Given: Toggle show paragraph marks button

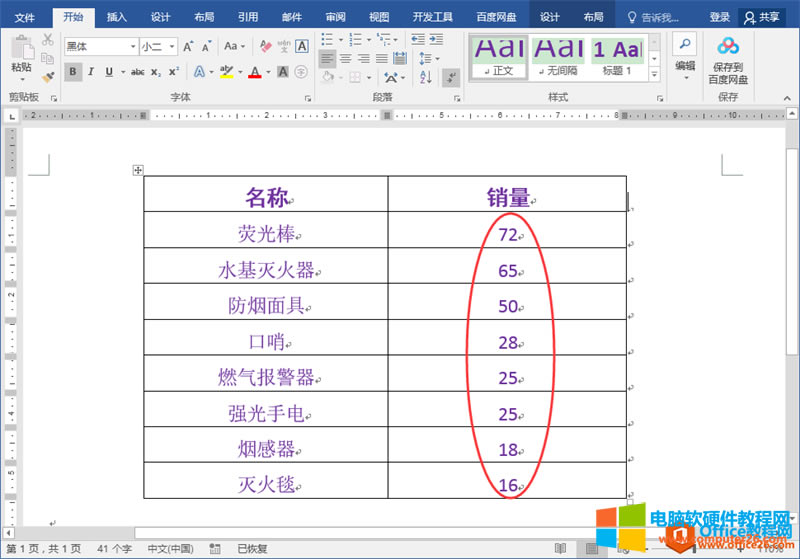Looking at the screenshot, I should [451, 77].
